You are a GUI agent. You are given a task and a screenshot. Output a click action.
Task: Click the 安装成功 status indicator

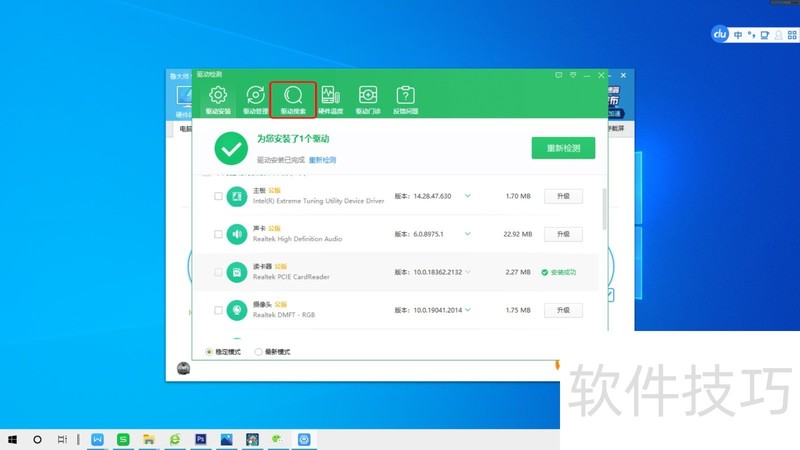pos(559,272)
